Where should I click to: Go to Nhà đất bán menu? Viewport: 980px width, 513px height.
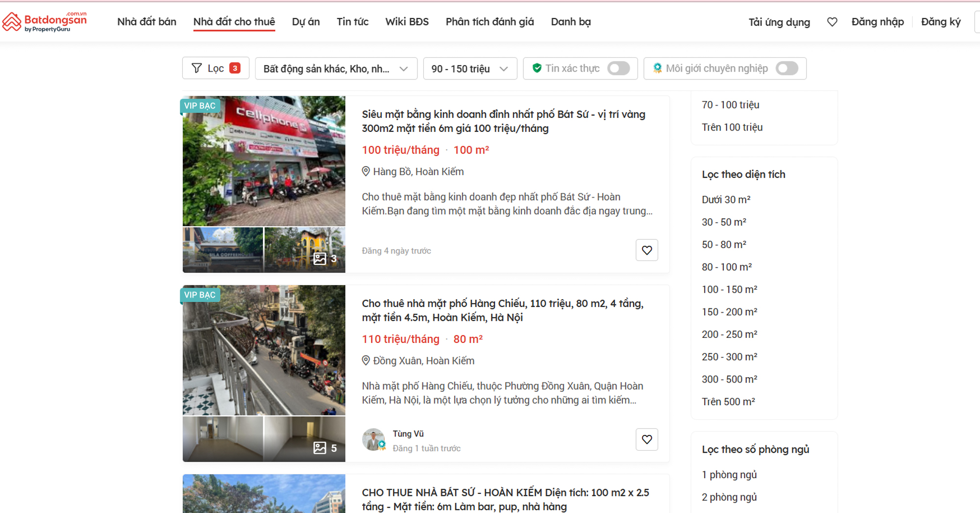click(x=147, y=22)
